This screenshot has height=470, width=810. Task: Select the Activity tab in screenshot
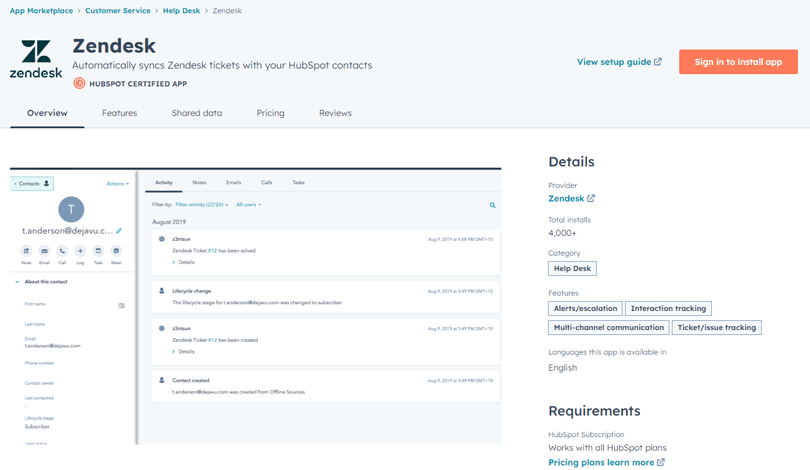pos(164,182)
